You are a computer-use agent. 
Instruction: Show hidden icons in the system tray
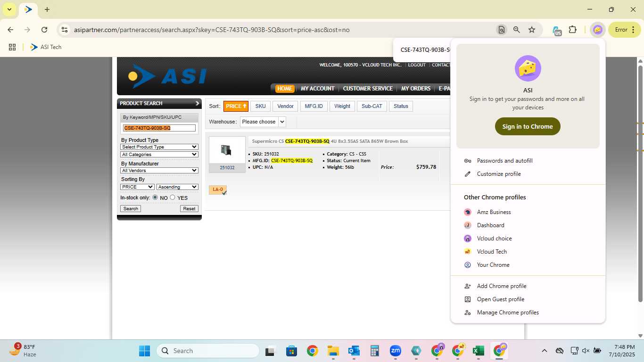pos(544,351)
